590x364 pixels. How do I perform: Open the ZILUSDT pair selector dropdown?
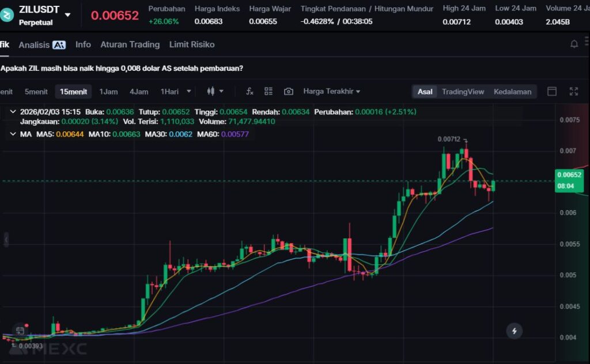[x=67, y=15]
